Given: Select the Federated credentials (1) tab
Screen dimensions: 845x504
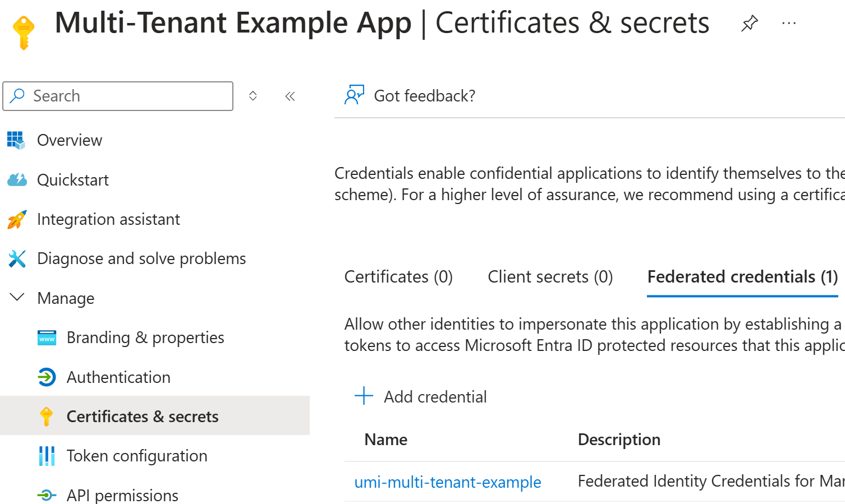Looking at the screenshot, I should pos(742,277).
